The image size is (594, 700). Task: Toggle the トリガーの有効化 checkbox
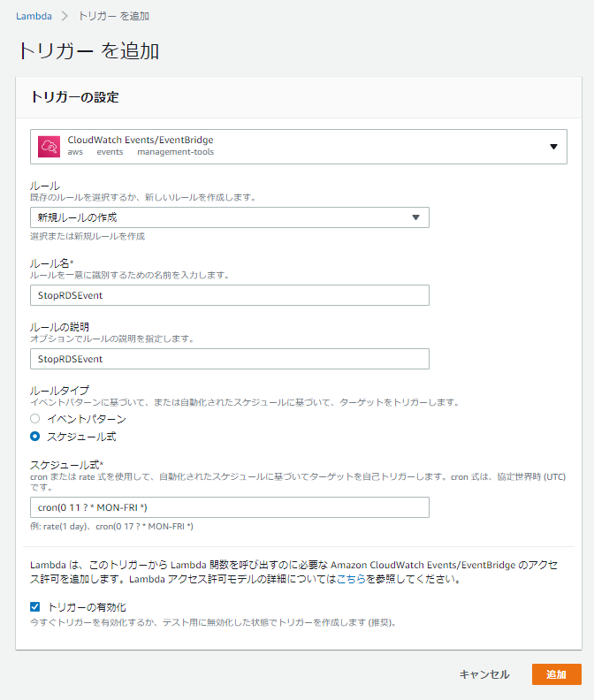(34, 606)
